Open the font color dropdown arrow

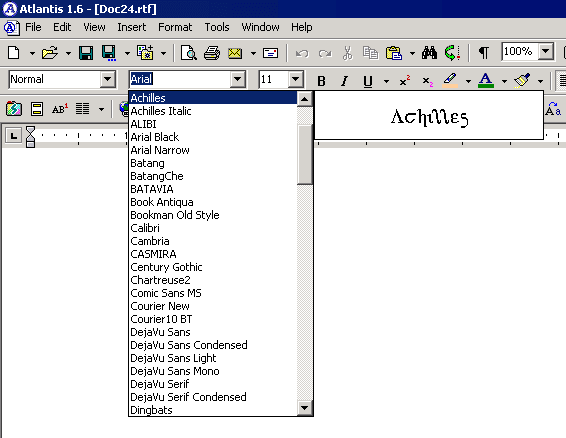[x=504, y=81]
